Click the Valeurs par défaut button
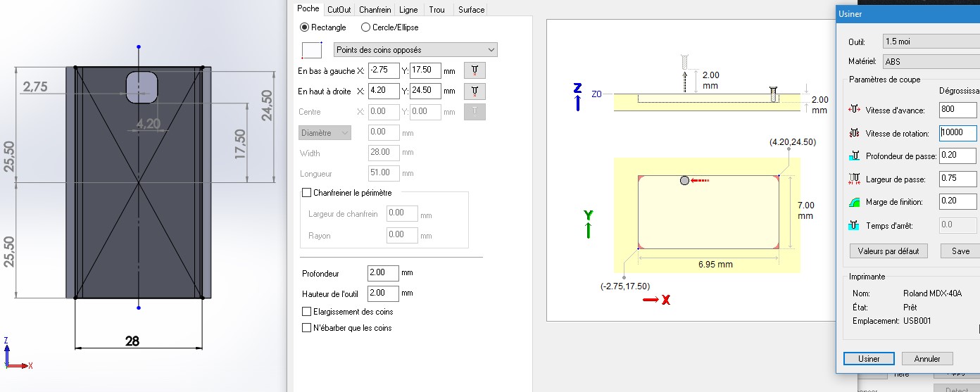This screenshot has width=980, height=392. click(888, 251)
